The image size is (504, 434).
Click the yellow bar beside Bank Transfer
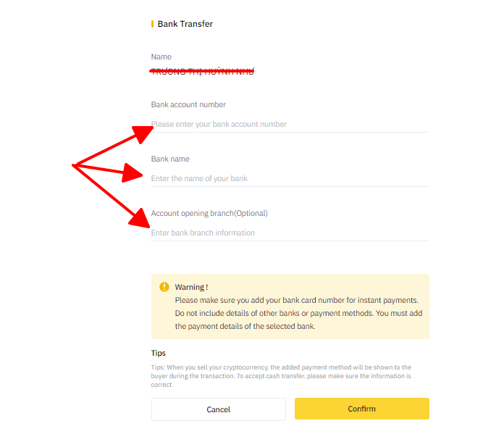pos(152,24)
